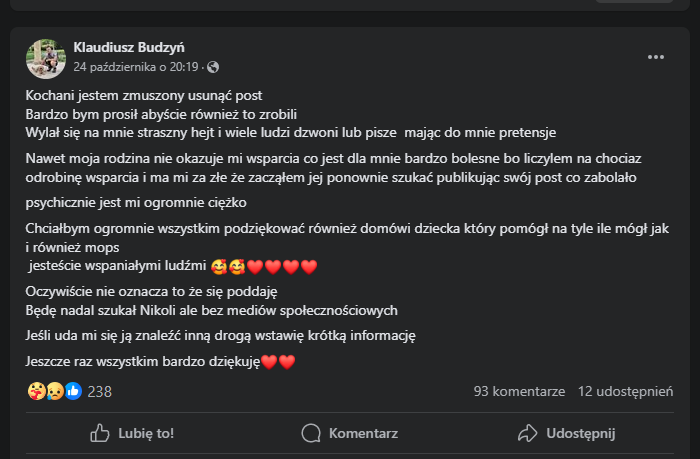Screen dimensions: 700x459
Task: Click the thumbs-up icon in Lubię to!
Action: [x=100, y=433]
